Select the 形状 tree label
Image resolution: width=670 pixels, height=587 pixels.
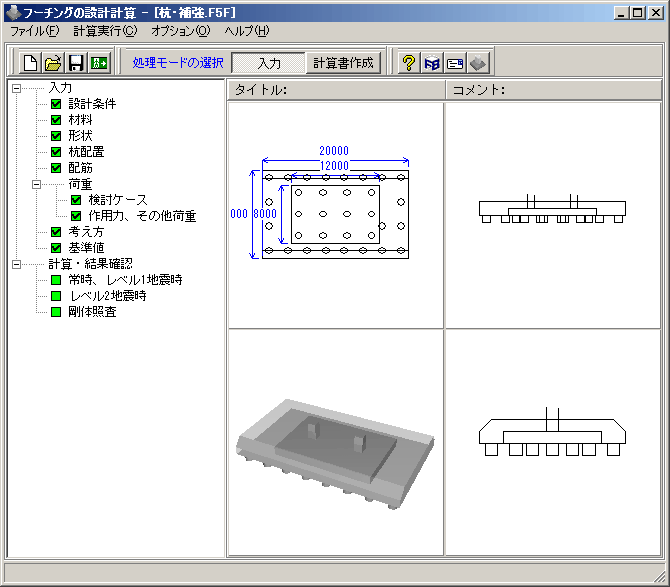click(80, 136)
